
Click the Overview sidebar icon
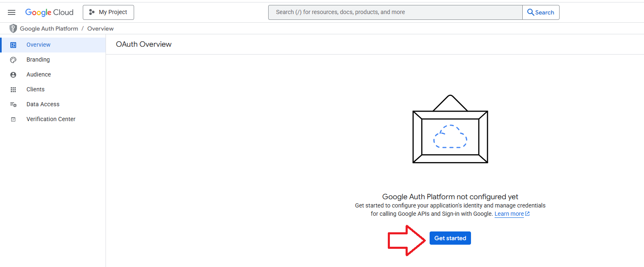click(13, 45)
